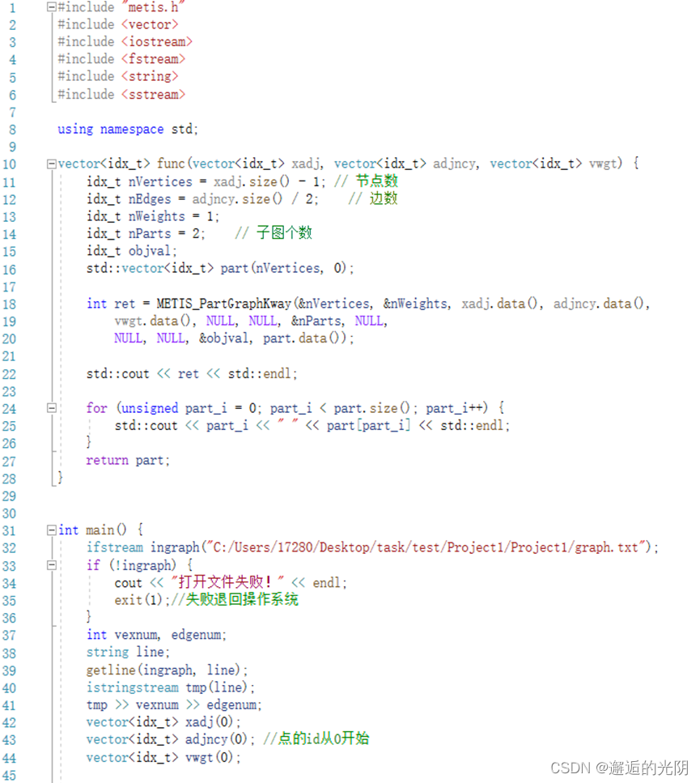This screenshot has height=783, width=700.
Task: Click 'return part;' statement
Action: 128,461
